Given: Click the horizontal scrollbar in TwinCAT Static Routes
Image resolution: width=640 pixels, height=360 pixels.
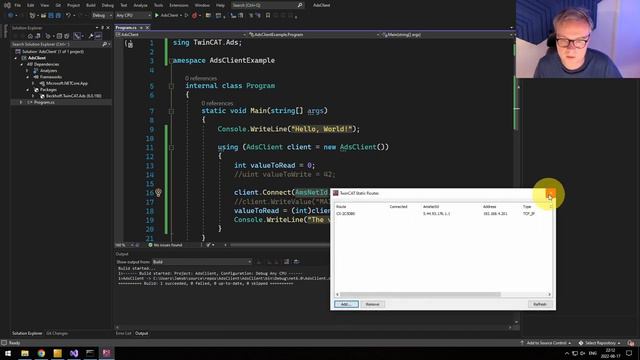Looking at the screenshot, I should 420,294.
